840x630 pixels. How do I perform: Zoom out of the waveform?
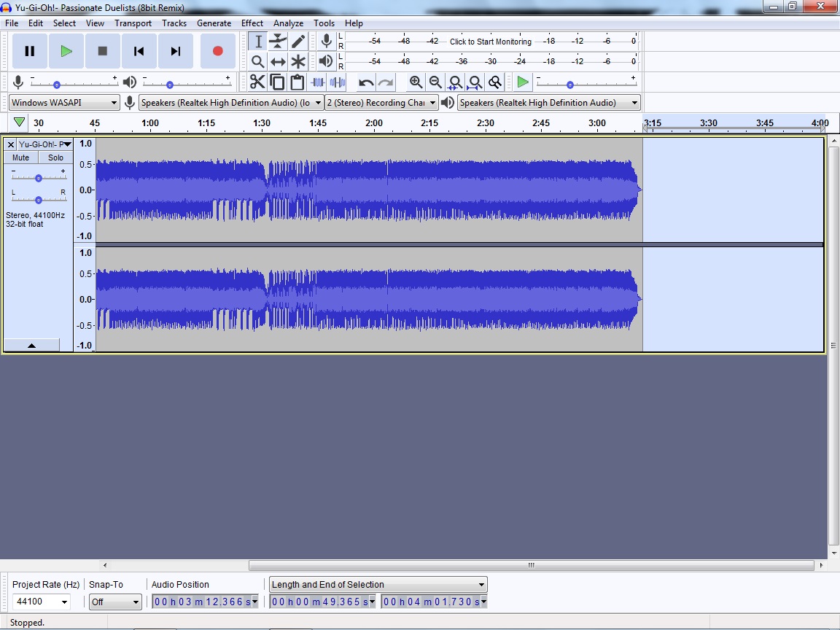[x=435, y=82]
